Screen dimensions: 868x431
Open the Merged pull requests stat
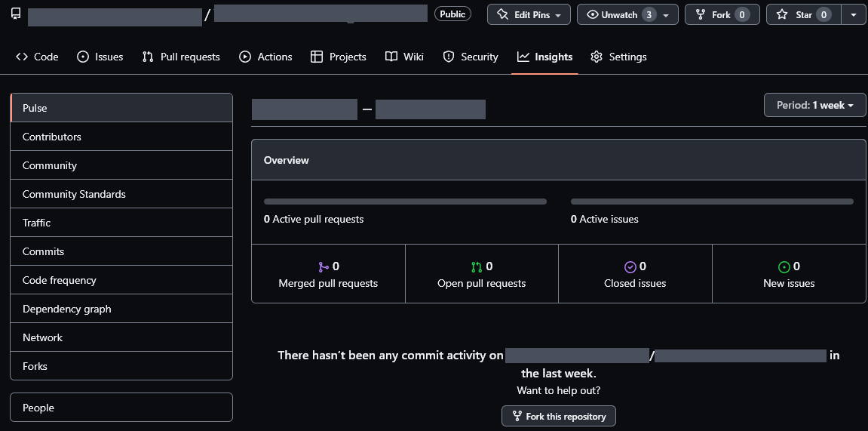click(328, 275)
